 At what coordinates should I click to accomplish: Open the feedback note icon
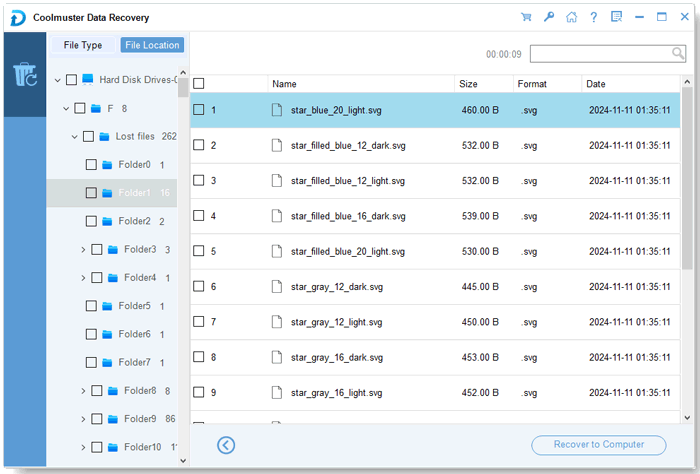point(617,17)
